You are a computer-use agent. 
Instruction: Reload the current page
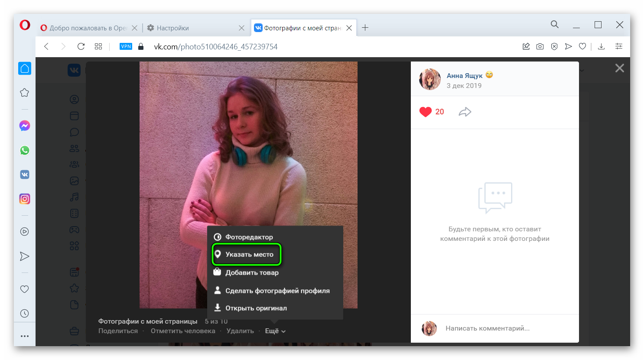click(x=81, y=46)
